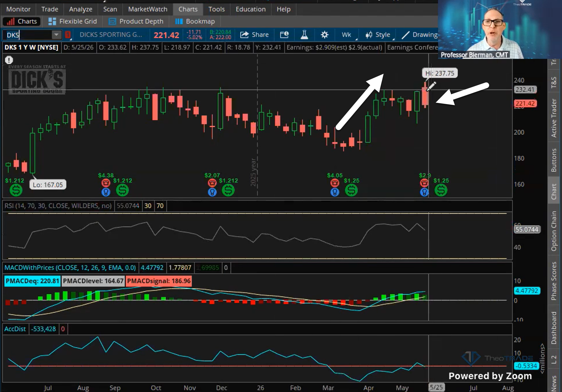
Task: Toggle the Buttons sidebar panel
Action: click(554, 160)
